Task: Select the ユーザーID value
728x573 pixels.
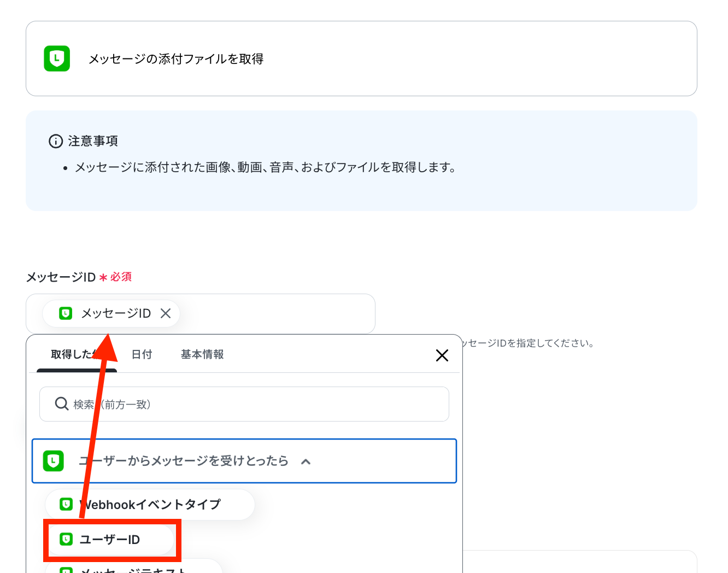Action: pyautogui.click(x=111, y=540)
